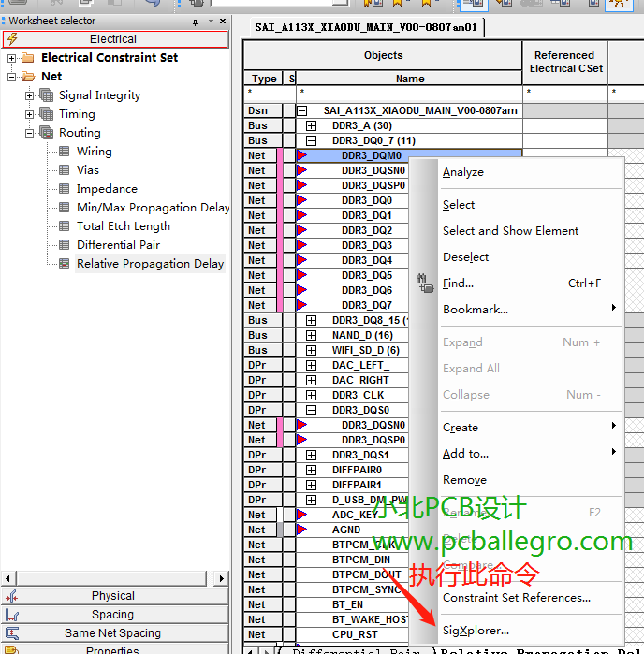Click the pin icon in Worksheet selector
644x654 pixels.
point(196,22)
